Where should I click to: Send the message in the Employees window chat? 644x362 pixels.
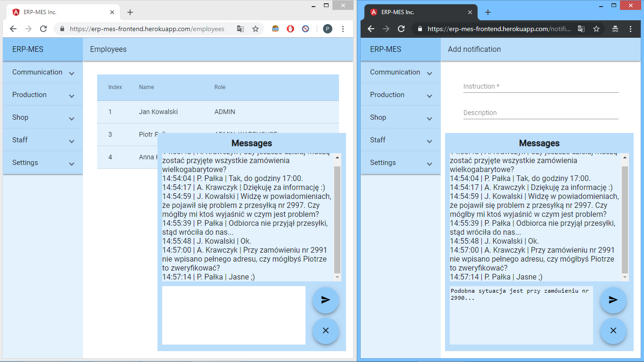click(326, 300)
